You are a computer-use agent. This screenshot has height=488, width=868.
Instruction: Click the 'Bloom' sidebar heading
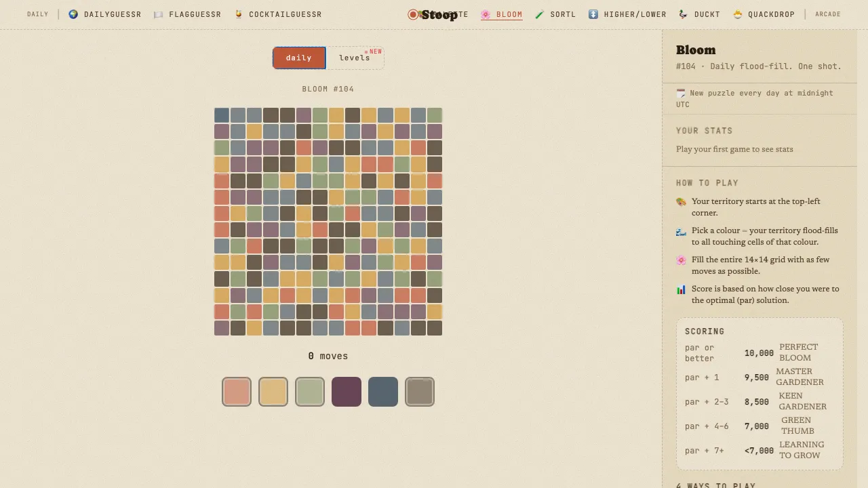pyautogui.click(x=696, y=50)
